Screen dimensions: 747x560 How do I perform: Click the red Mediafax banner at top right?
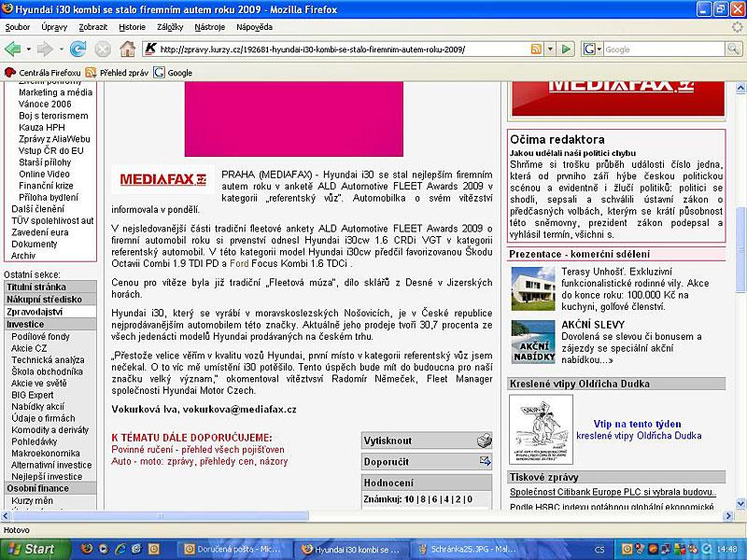point(618,99)
